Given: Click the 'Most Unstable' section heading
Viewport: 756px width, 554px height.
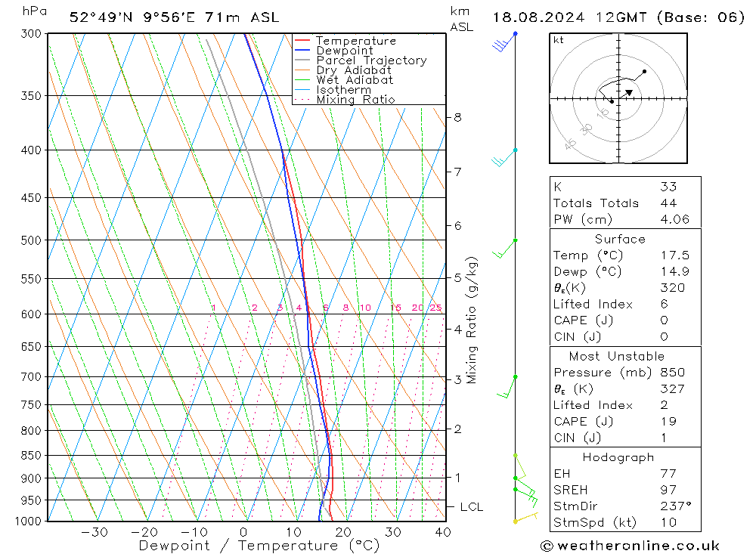Looking at the screenshot, I should (x=617, y=356).
